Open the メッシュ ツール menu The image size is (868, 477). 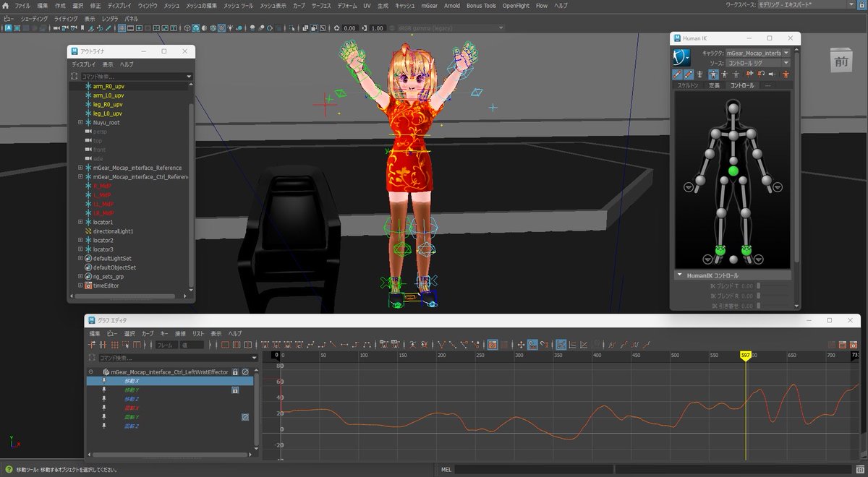[x=239, y=5]
